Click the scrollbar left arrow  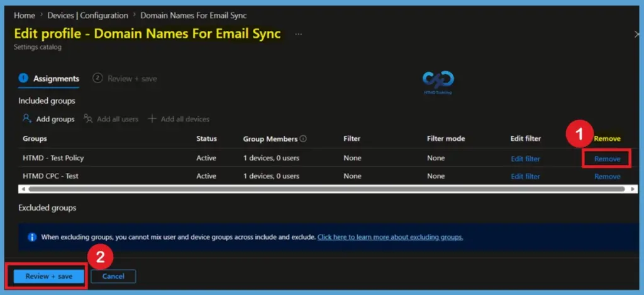[23, 189]
